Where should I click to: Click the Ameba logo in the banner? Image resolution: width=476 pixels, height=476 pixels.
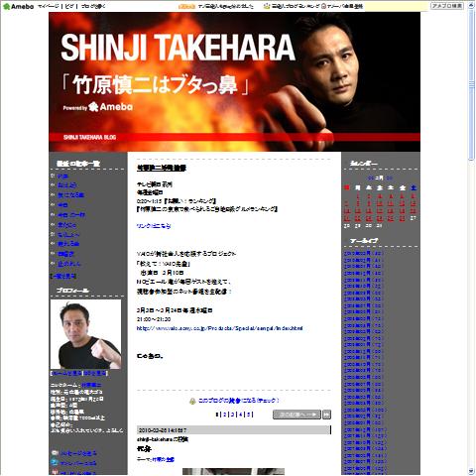tap(111, 107)
